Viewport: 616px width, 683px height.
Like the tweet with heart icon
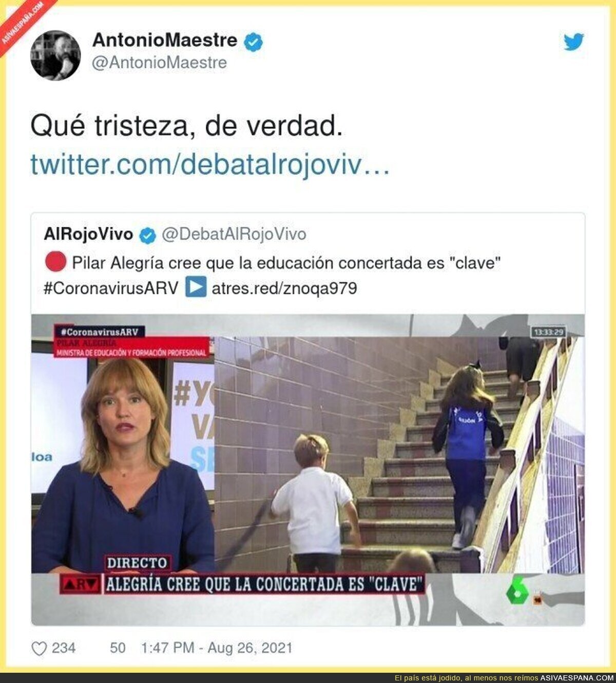[39, 649]
